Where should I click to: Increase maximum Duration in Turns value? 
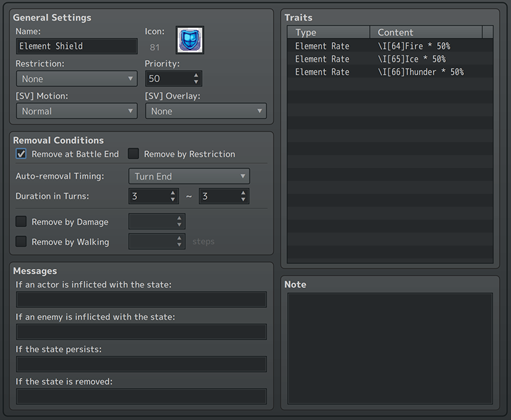(243, 193)
